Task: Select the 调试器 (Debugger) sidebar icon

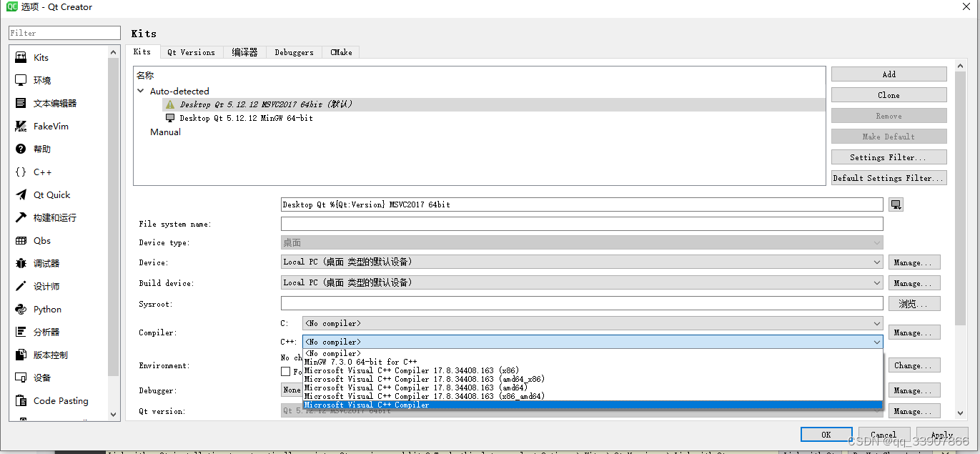Action: [44, 263]
